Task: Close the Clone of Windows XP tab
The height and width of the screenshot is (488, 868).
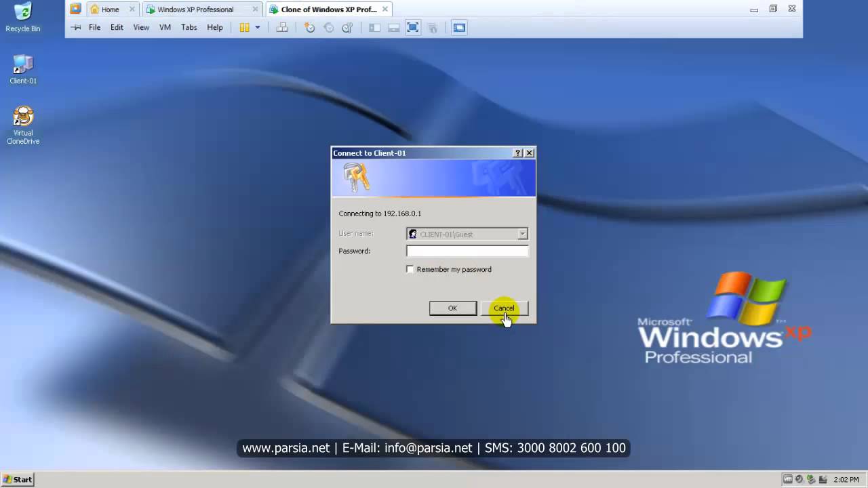Action: (x=386, y=9)
